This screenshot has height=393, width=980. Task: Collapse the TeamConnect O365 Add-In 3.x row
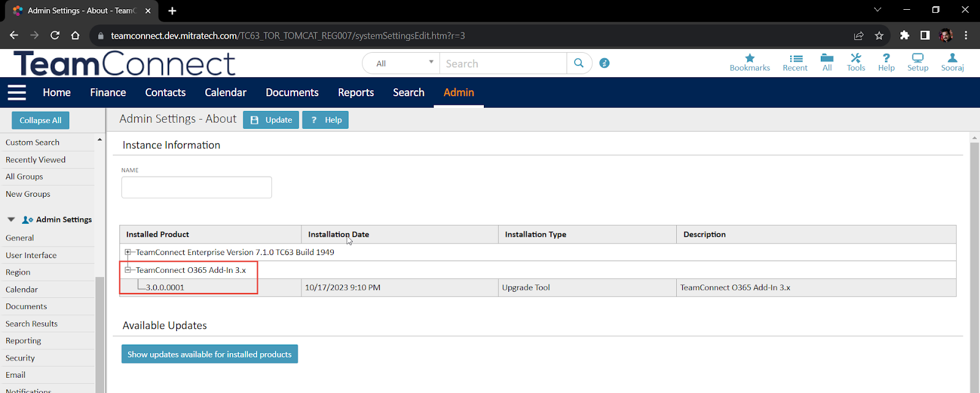(128, 270)
